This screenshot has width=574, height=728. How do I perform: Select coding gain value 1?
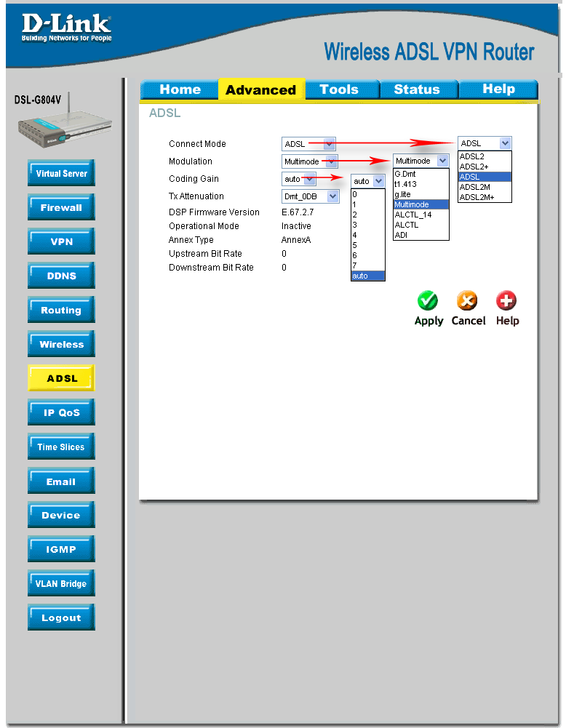pos(368,205)
